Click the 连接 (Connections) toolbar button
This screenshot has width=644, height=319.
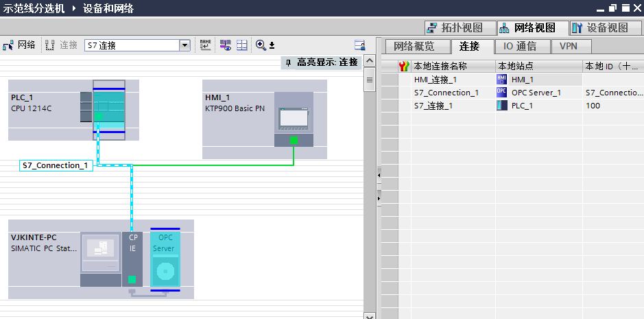coord(62,45)
